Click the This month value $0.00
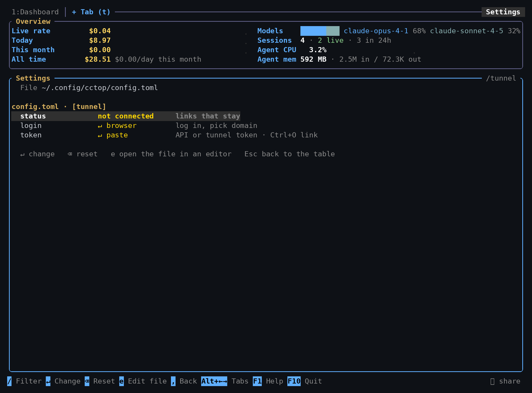 100,50
